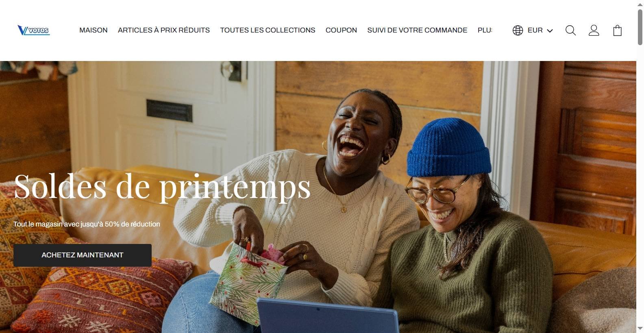
Task: Go to ARTICLES À PRIX RÉDUITS
Action: [x=164, y=30]
